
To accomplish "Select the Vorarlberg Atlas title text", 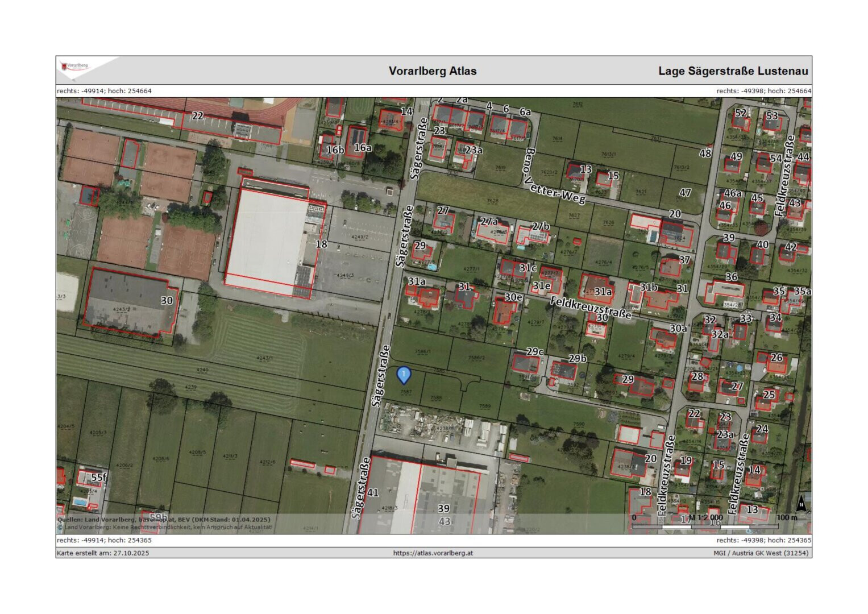I will [x=432, y=71].
